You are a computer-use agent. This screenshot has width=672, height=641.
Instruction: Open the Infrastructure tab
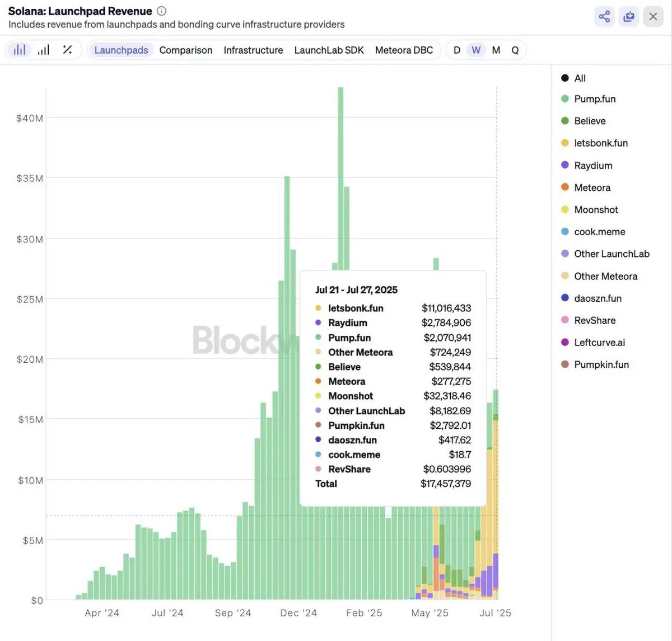pyautogui.click(x=253, y=50)
